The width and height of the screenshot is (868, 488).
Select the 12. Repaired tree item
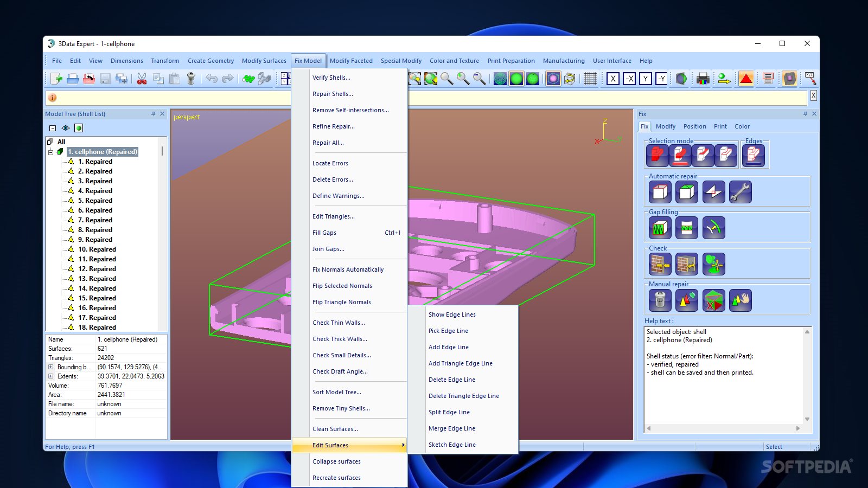pyautogui.click(x=97, y=269)
